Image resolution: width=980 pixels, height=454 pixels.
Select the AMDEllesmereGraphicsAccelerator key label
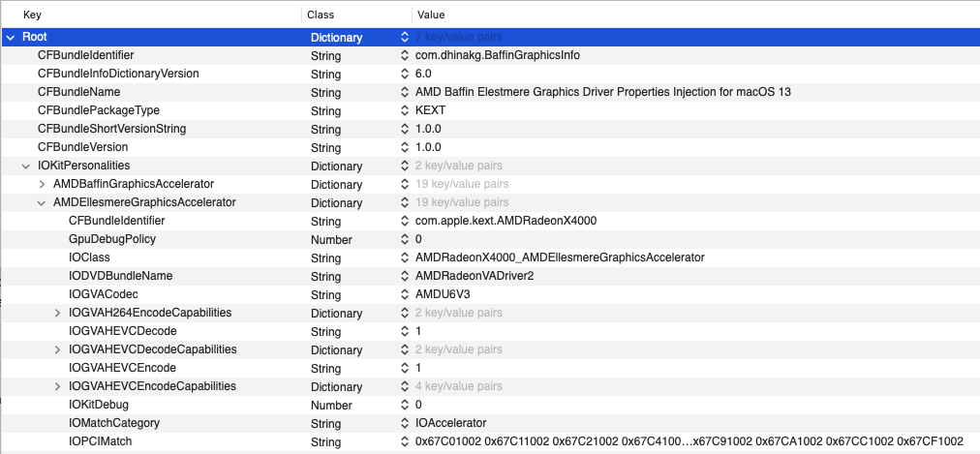point(144,202)
